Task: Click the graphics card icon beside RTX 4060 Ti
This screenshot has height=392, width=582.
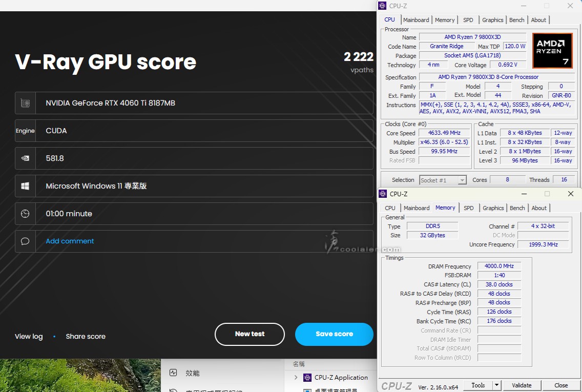Action: tap(25, 103)
